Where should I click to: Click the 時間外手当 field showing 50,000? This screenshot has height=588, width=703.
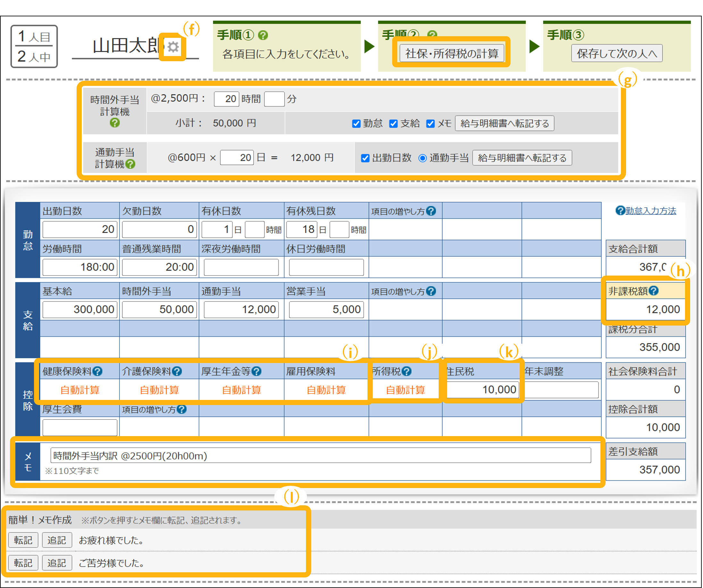coord(159,309)
